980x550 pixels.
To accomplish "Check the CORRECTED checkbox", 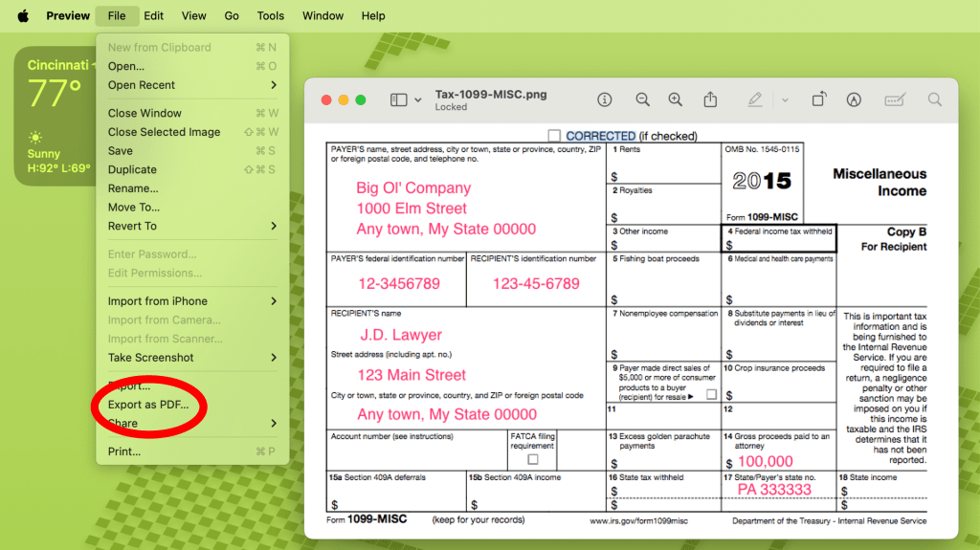I will point(554,136).
